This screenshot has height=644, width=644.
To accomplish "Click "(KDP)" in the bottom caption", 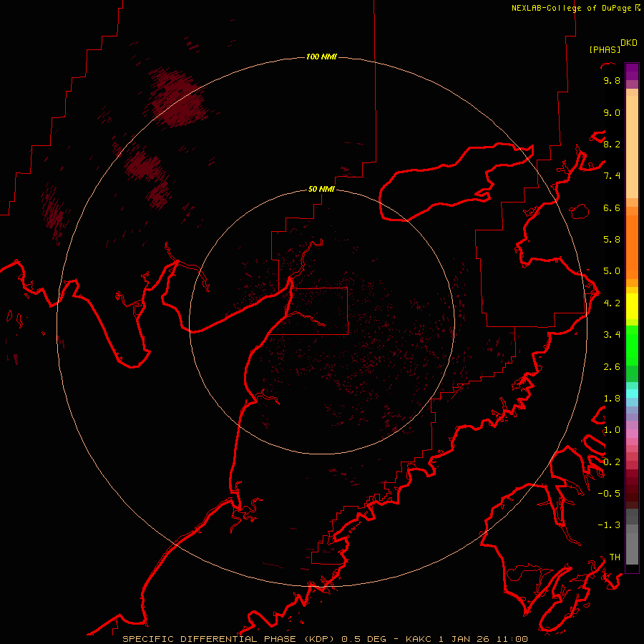I will [x=320, y=639].
